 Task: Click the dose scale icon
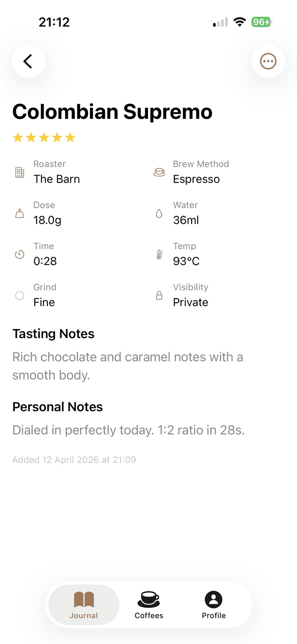[x=19, y=213]
